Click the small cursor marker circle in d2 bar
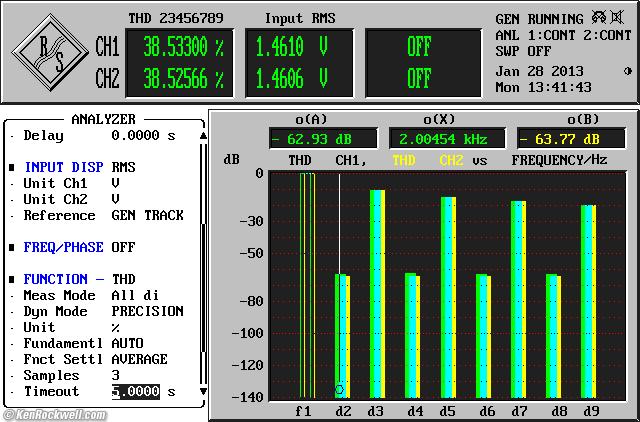This screenshot has height=422, width=640. (339, 389)
